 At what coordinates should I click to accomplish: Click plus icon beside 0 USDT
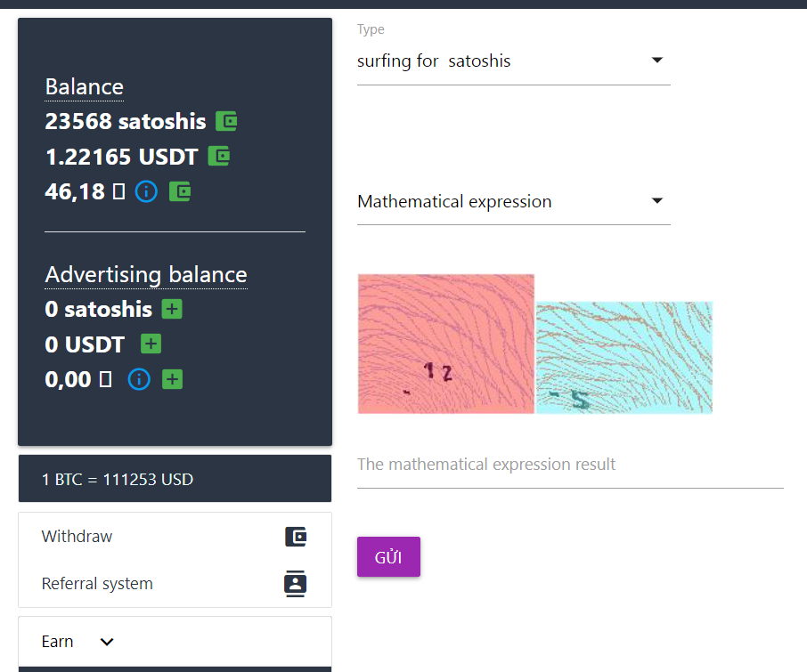point(151,344)
